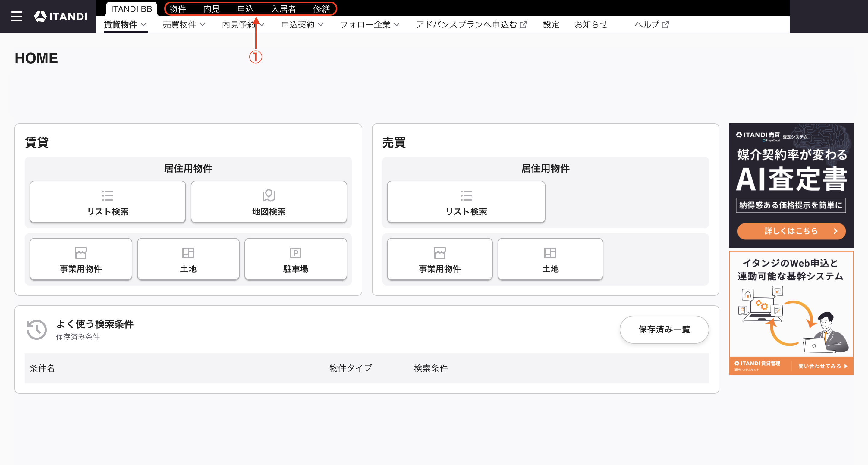
Task: Open the お知らせ menu item
Action: [591, 25]
